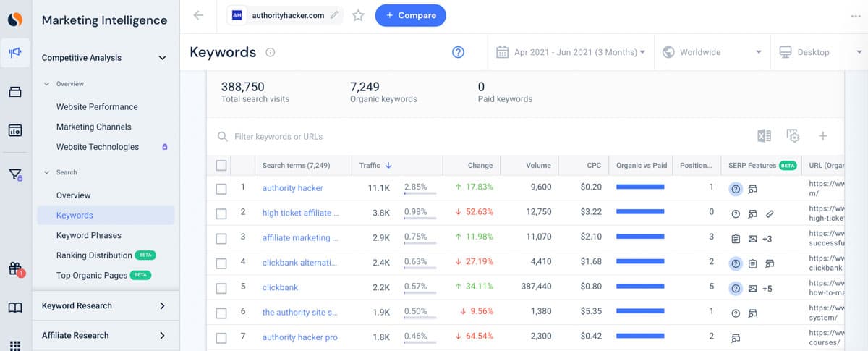
Task: Check the box for affiliate marketing row
Action: pyautogui.click(x=221, y=238)
